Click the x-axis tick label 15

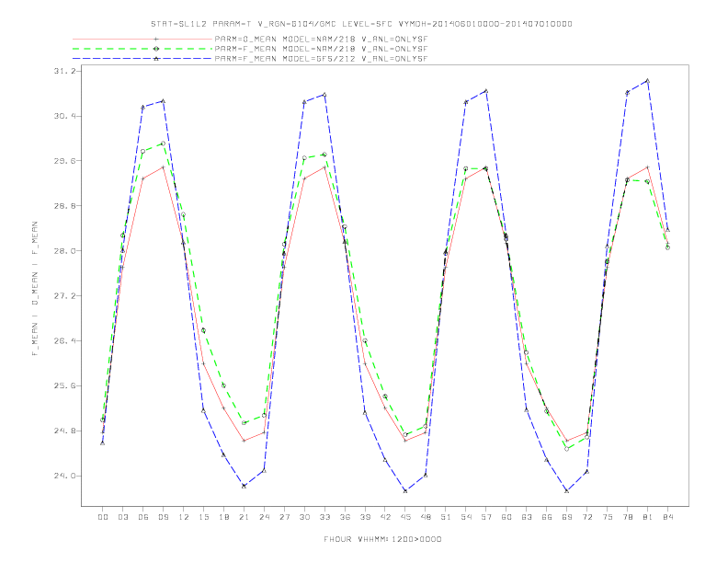pos(203,517)
